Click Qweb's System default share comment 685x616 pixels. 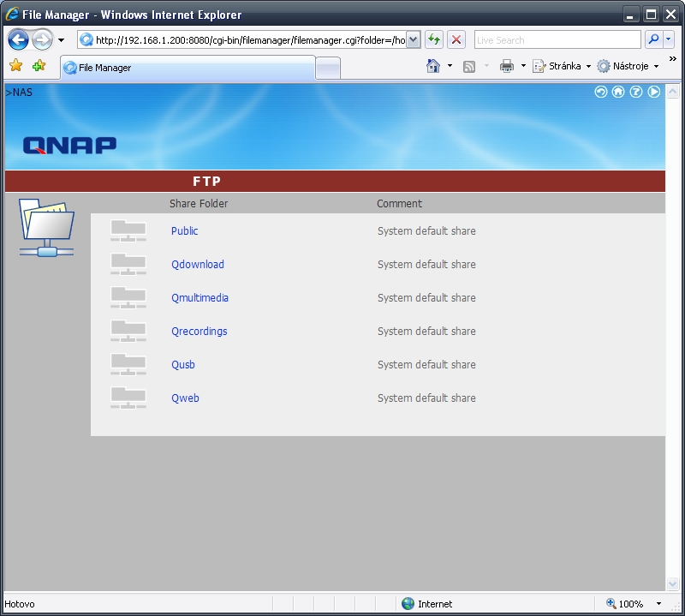click(426, 398)
